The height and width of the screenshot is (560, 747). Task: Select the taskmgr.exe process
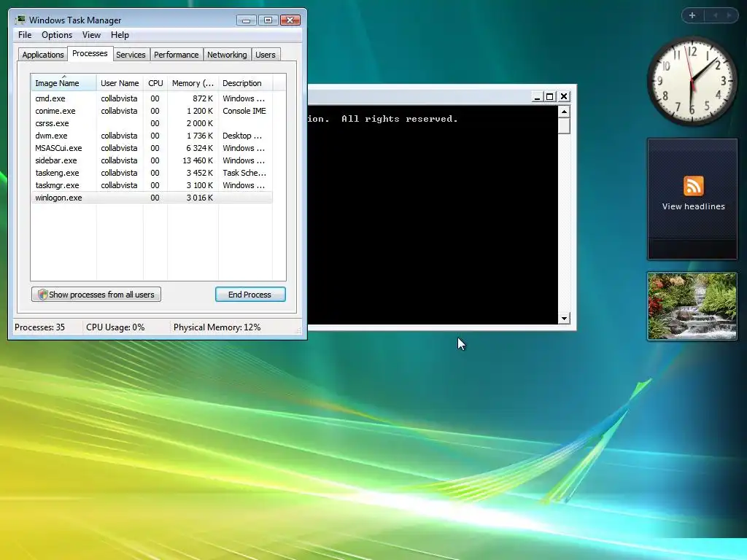click(152, 185)
